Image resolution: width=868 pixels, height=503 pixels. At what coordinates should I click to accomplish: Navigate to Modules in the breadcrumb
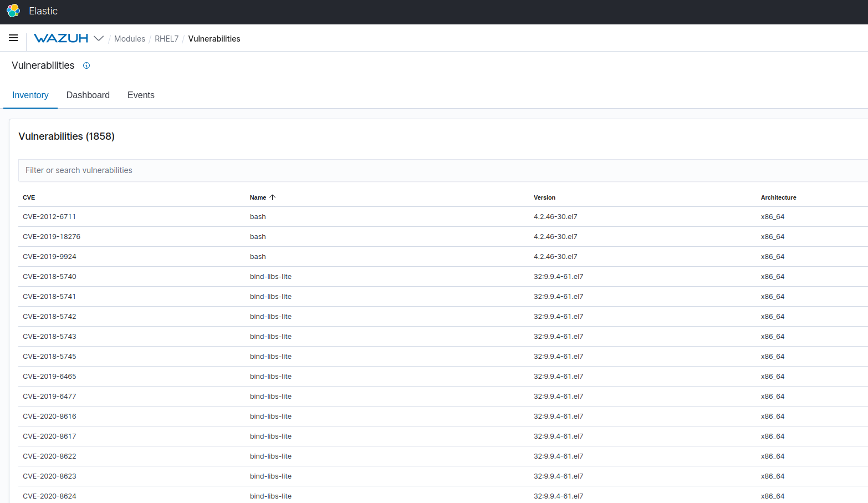130,38
